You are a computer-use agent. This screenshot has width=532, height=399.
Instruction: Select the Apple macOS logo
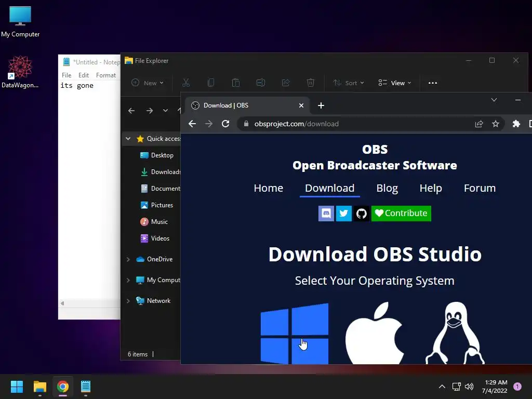[x=375, y=334]
